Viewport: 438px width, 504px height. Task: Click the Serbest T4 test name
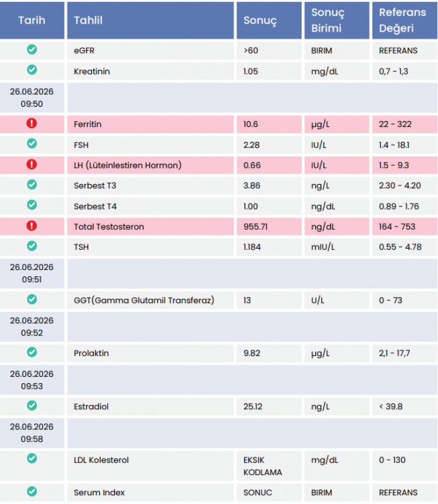coord(95,206)
